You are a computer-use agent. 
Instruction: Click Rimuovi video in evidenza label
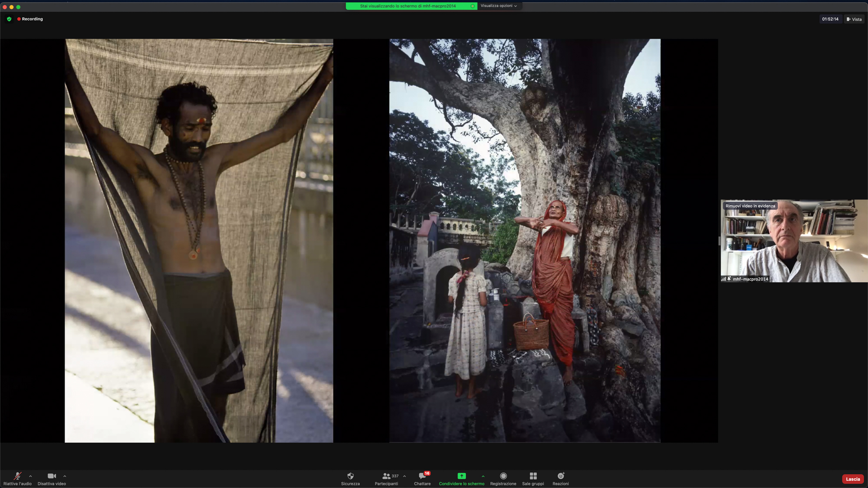tap(750, 206)
